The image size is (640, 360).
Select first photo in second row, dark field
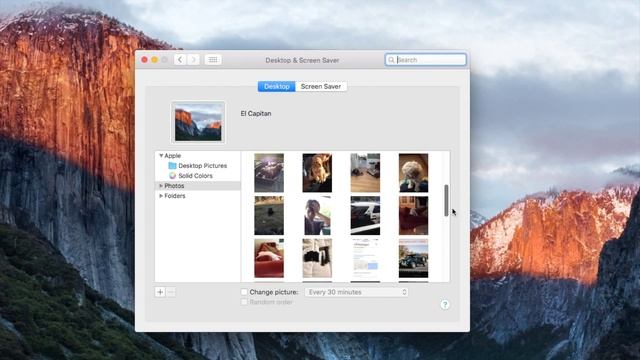click(269, 216)
